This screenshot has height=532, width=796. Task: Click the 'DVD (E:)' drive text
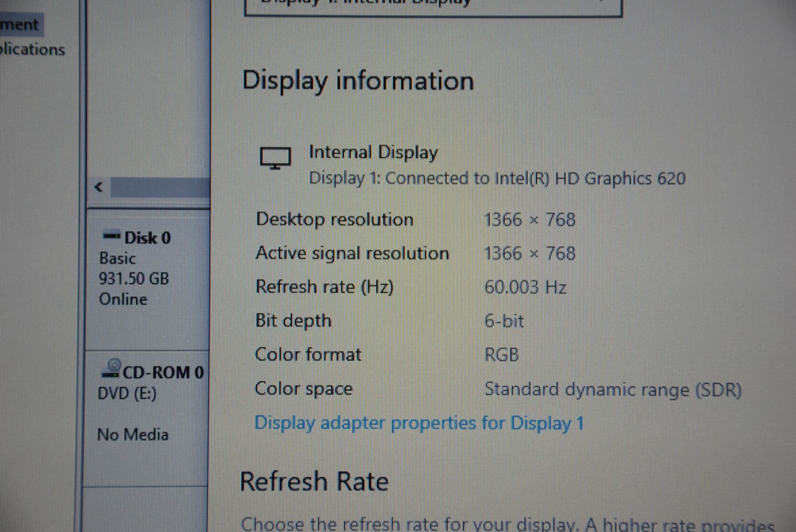(127, 393)
